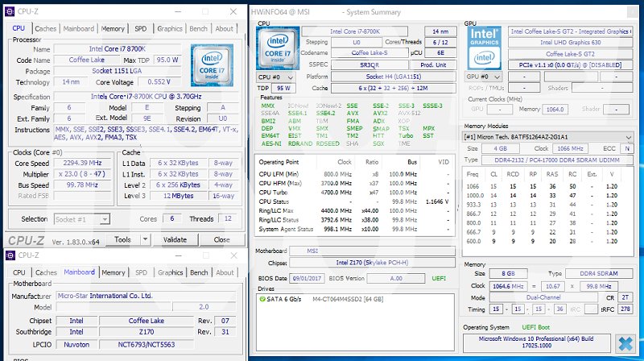Viewport: 644px width, 361px height.
Task: Select CPU tab in lower CPU-Z window
Action: pos(19,272)
